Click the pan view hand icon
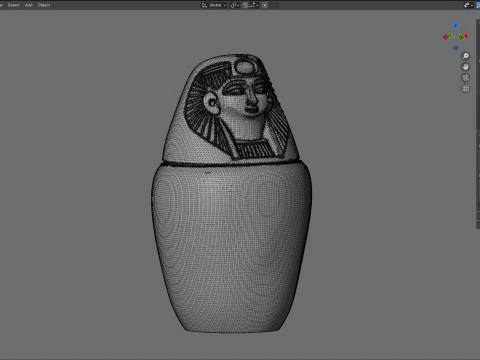 466,67
